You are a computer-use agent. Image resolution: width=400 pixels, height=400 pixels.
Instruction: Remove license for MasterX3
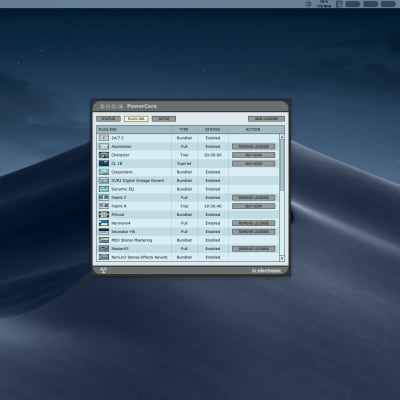(x=254, y=248)
